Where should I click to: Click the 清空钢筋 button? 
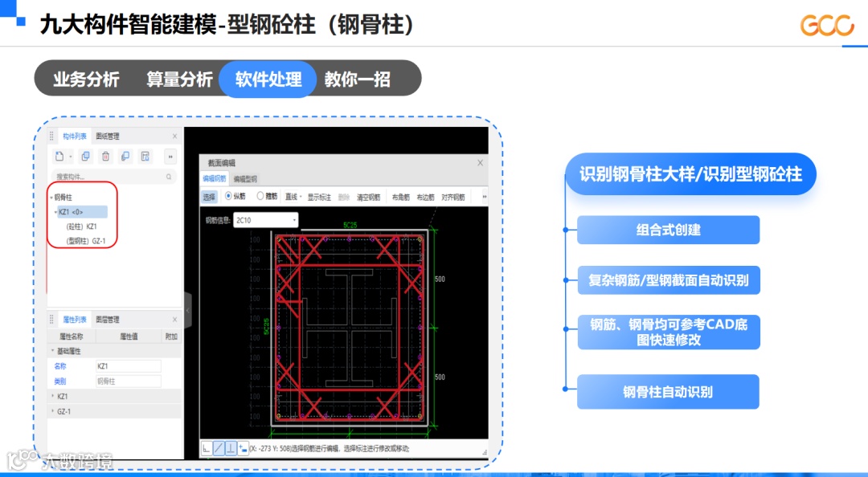pyautogui.click(x=368, y=197)
